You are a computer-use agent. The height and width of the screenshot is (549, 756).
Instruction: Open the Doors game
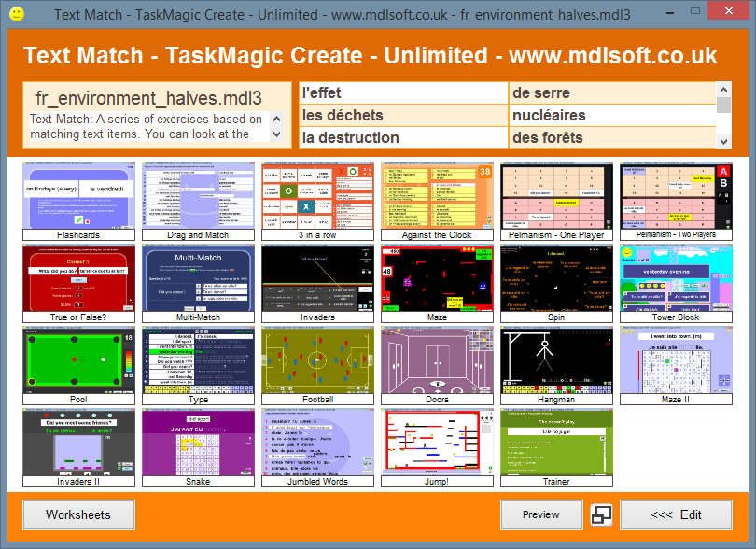pos(438,366)
